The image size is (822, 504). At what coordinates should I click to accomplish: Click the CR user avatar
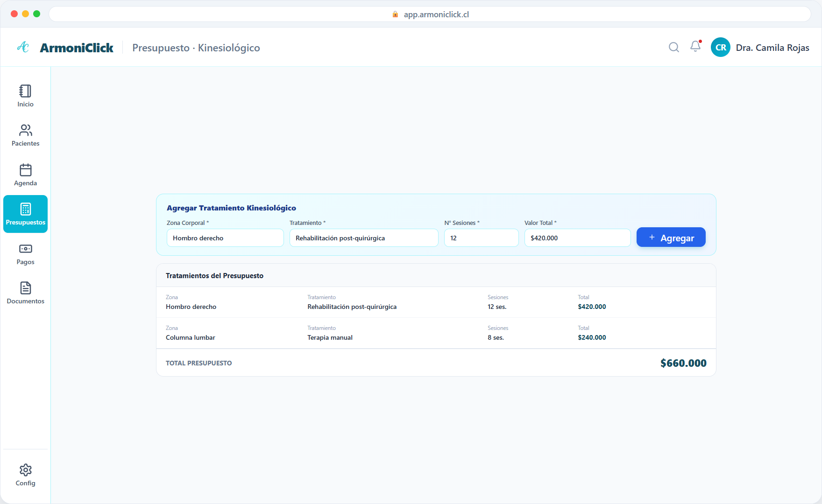coord(721,47)
